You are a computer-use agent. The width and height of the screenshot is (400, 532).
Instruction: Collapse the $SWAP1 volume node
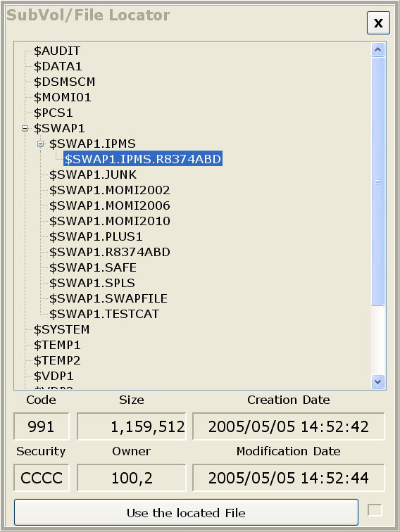(25, 129)
